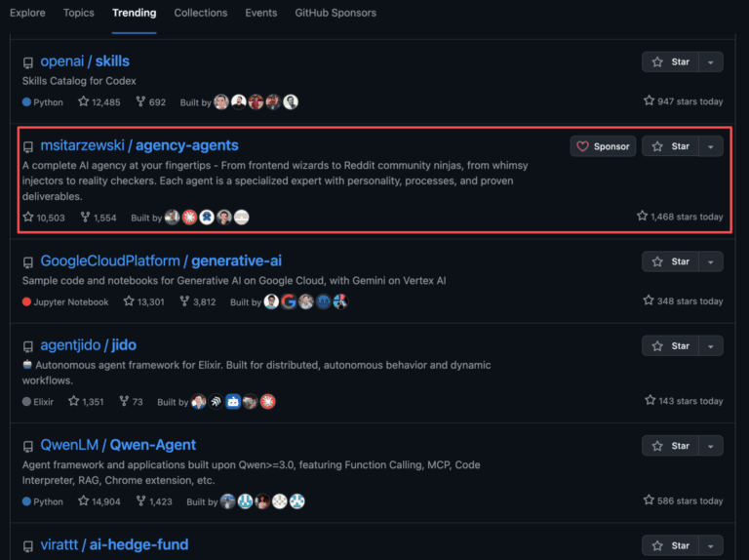This screenshot has height=560, width=749.
Task: View 13,301 stargazers of generative-ai
Action: click(143, 301)
